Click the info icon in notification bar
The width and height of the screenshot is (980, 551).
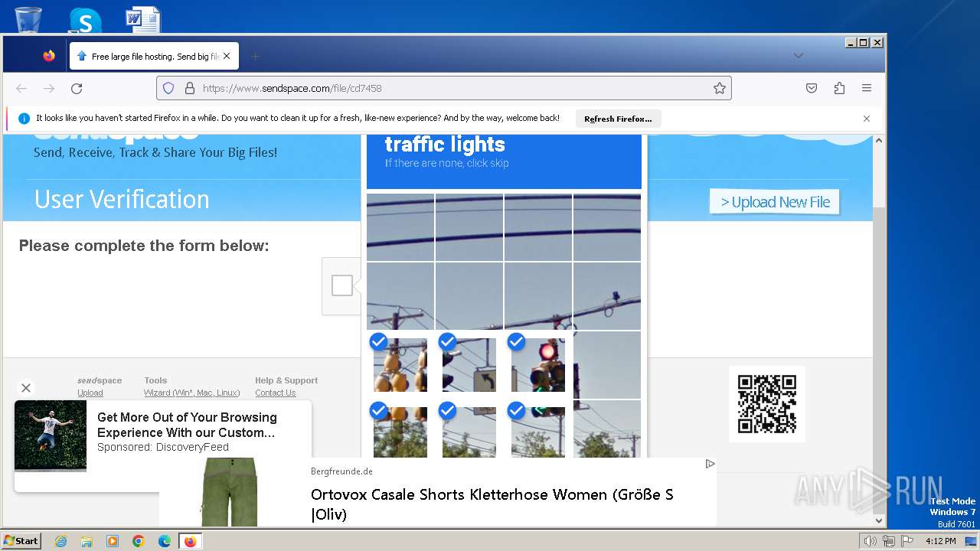pyautogui.click(x=24, y=119)
